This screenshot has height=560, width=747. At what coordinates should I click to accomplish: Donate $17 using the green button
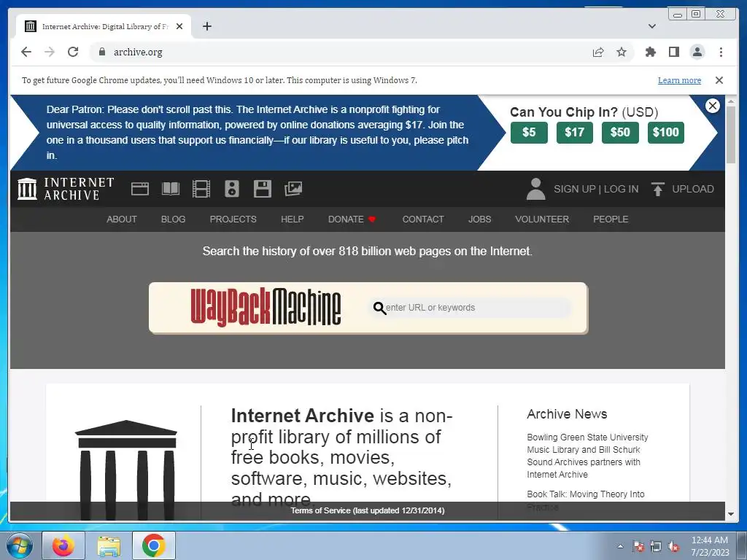[x=575, y=133]
